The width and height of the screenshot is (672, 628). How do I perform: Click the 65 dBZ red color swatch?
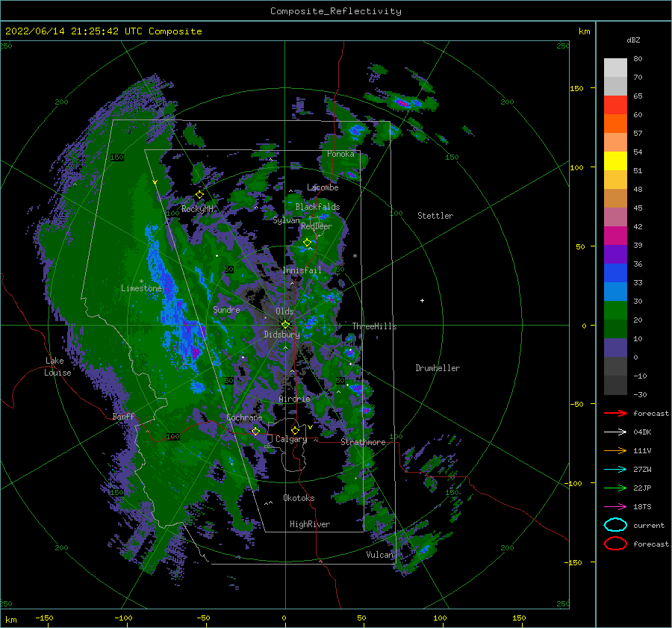tap(615, 105)
